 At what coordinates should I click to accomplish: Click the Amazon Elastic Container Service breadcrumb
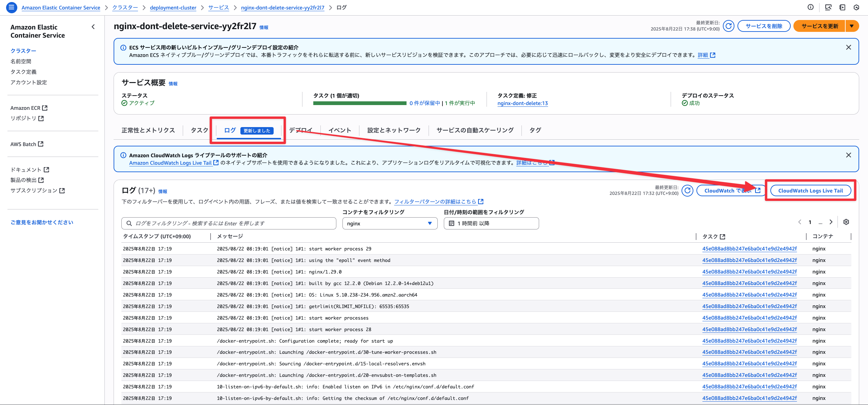coord(61,7)
